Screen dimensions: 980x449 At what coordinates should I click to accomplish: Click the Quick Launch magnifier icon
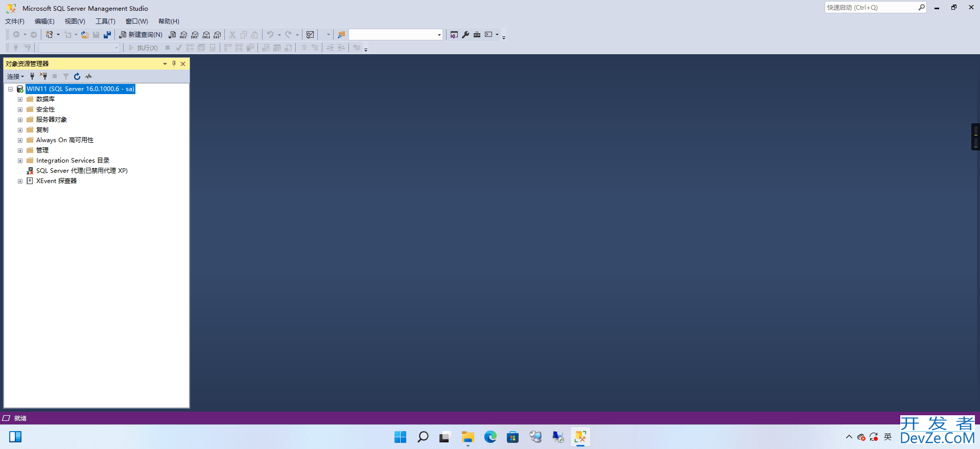click(921, 7)
